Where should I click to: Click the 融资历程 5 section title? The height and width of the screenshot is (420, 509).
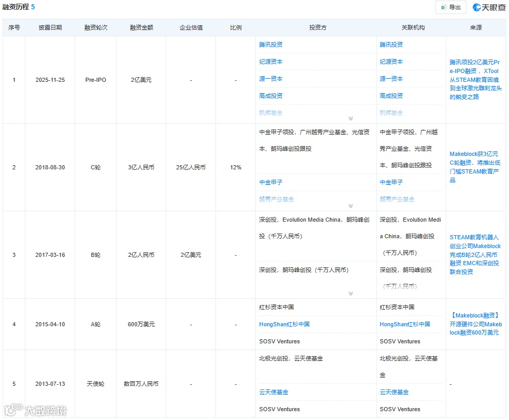(x=19, y=7)
